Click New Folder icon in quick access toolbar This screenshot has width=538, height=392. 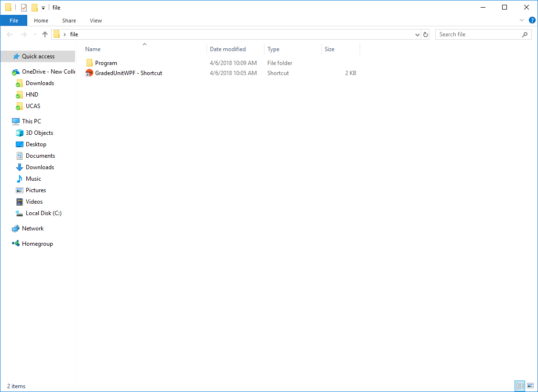pyautogui.click(x=34, y=8)
